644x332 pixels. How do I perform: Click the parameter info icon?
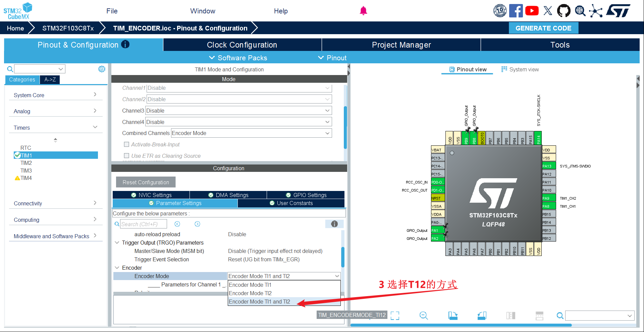click(334, 224)
